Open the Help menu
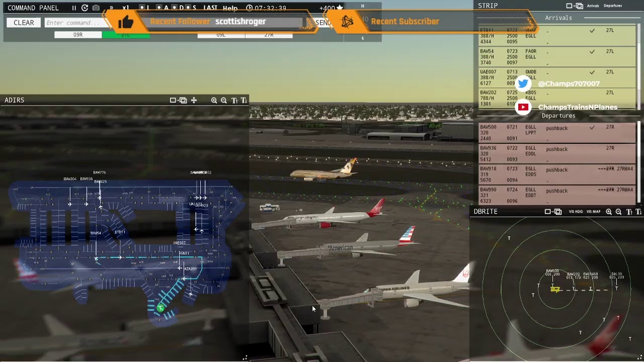This screenshot has width=644, height=362. [230, 8]
